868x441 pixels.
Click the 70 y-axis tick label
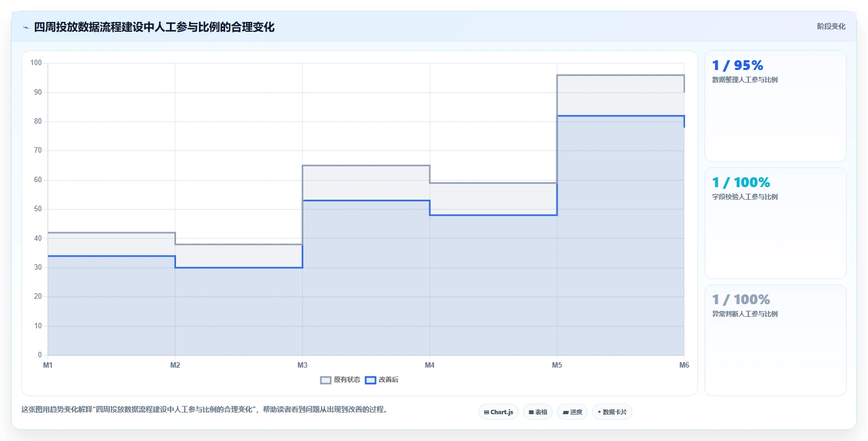coord(38,150)
